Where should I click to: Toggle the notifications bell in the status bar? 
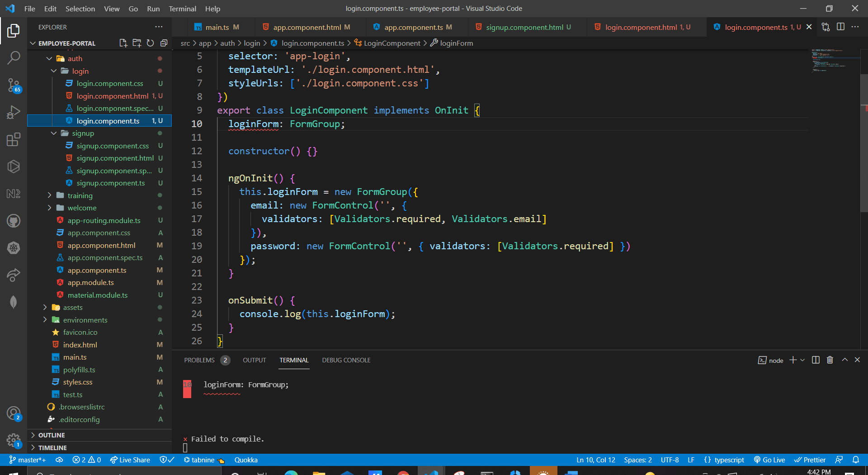857,460
